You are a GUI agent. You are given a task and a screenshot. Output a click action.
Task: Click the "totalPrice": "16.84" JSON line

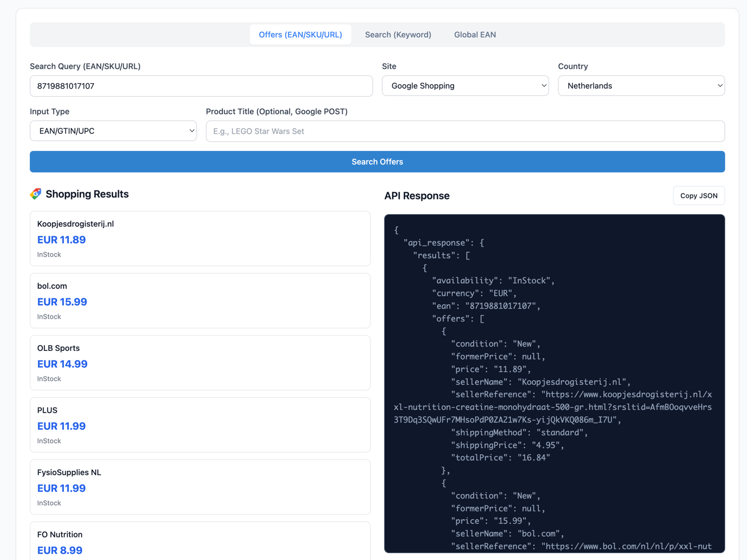point(500,458)
